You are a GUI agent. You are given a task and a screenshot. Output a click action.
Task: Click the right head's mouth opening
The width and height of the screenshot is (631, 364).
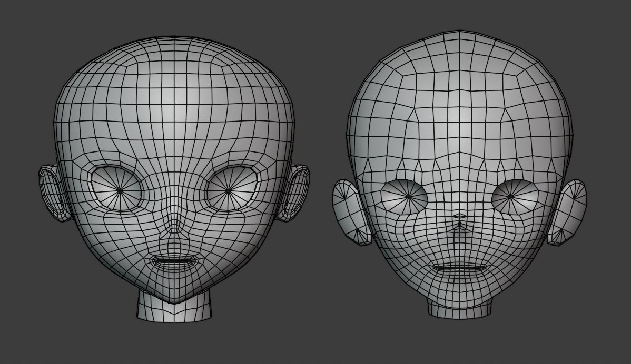[x=460, y=268]
